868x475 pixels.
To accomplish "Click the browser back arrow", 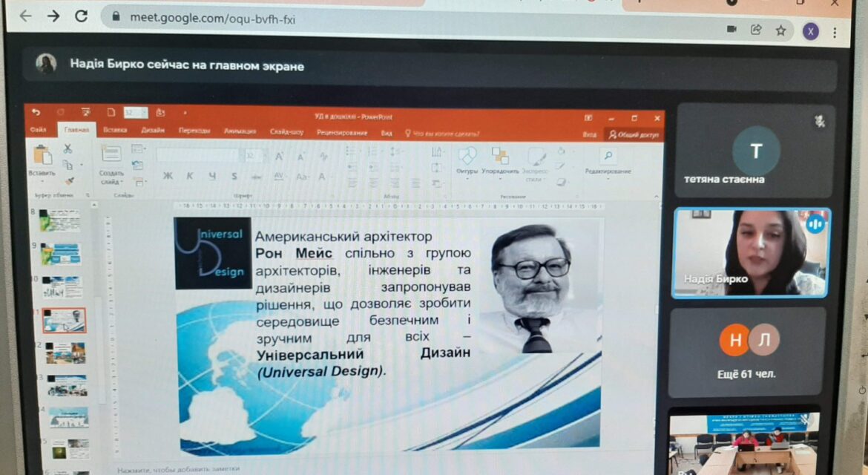I will coord(25,16).
